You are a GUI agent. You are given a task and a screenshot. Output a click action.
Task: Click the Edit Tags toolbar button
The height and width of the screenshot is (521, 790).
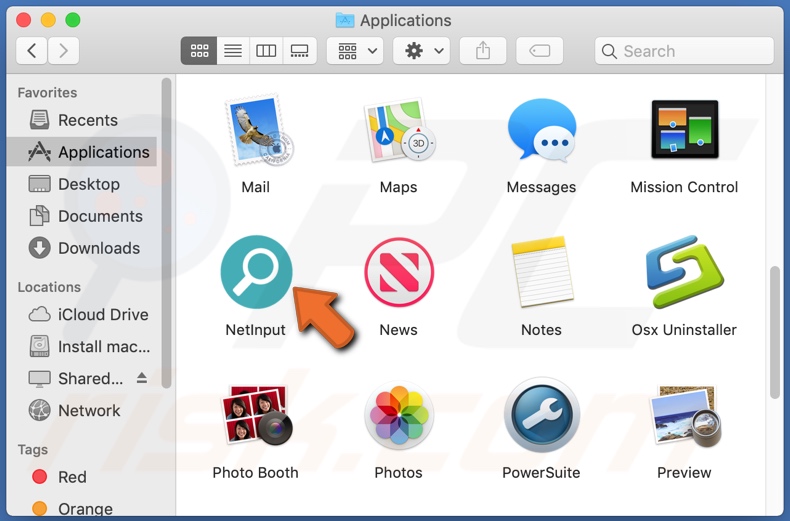(x=540, y=50)
